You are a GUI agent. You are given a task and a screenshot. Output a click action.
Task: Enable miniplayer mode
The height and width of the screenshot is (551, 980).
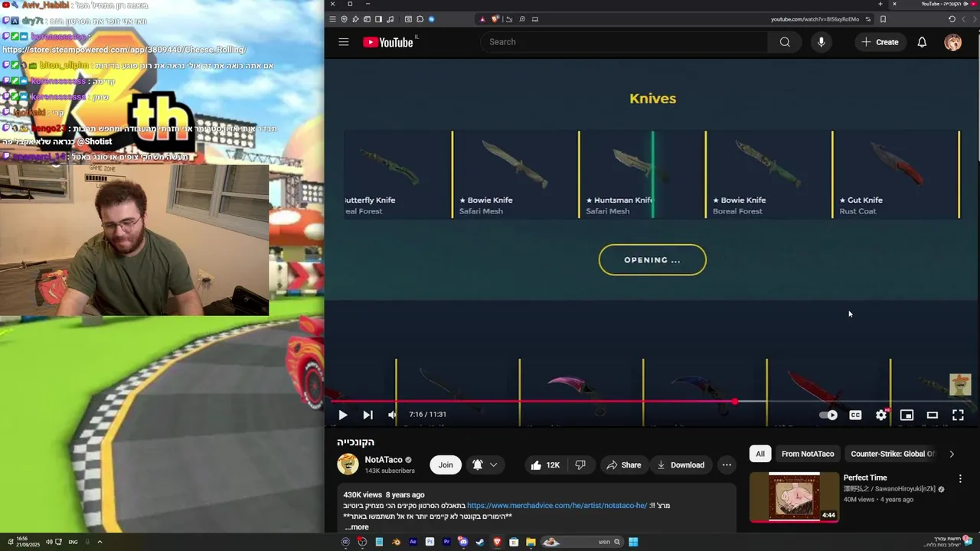906,415
